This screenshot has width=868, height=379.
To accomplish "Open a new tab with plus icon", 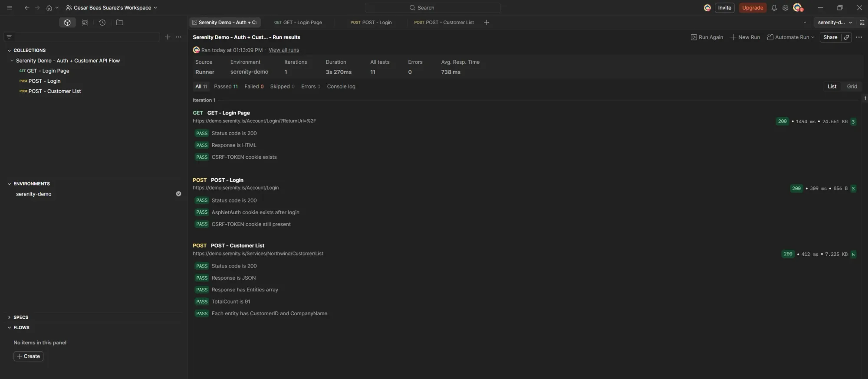I will coord(487,23).
